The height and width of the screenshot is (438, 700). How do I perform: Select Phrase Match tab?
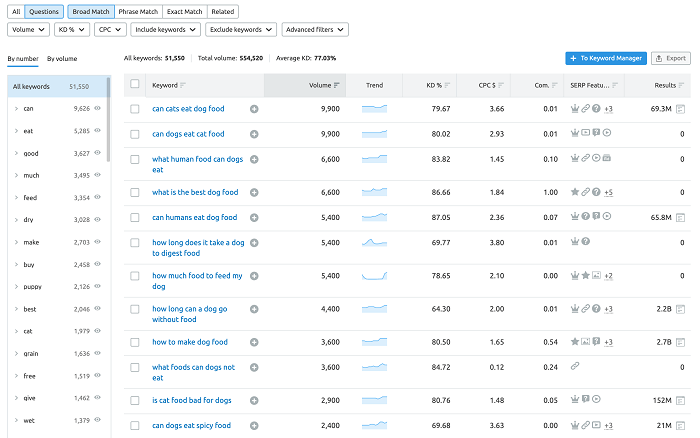pyautogui.click(x=138, y=12)
